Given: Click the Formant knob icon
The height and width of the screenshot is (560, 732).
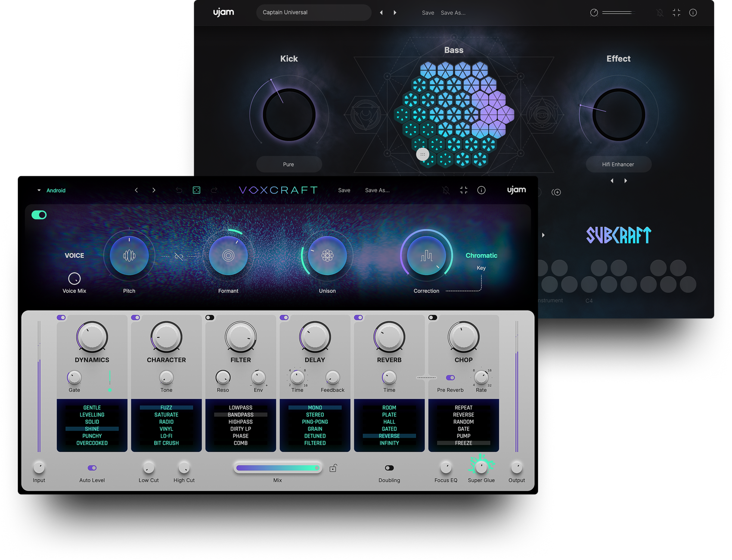Looking at the screenshot, I should pos(228,256).
